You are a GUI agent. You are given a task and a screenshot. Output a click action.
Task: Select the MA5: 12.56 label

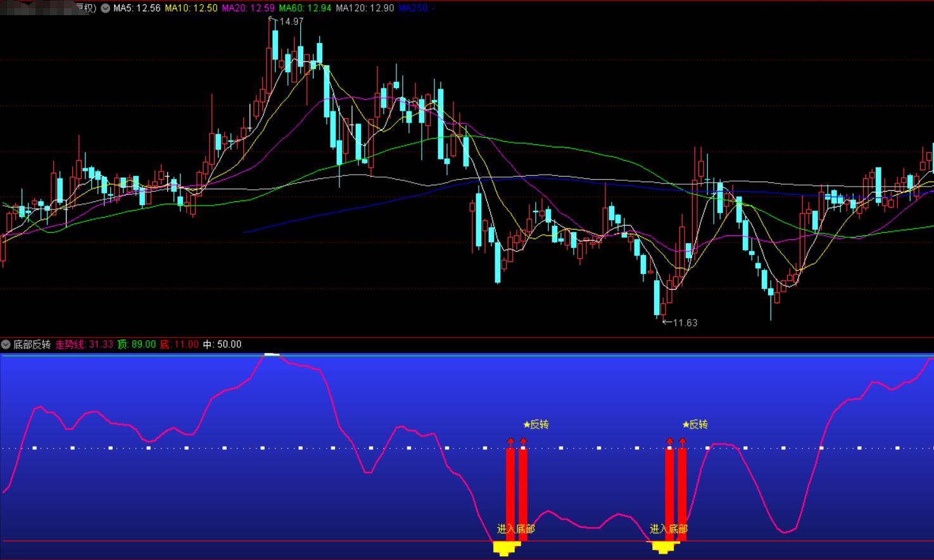pos(137,8)
